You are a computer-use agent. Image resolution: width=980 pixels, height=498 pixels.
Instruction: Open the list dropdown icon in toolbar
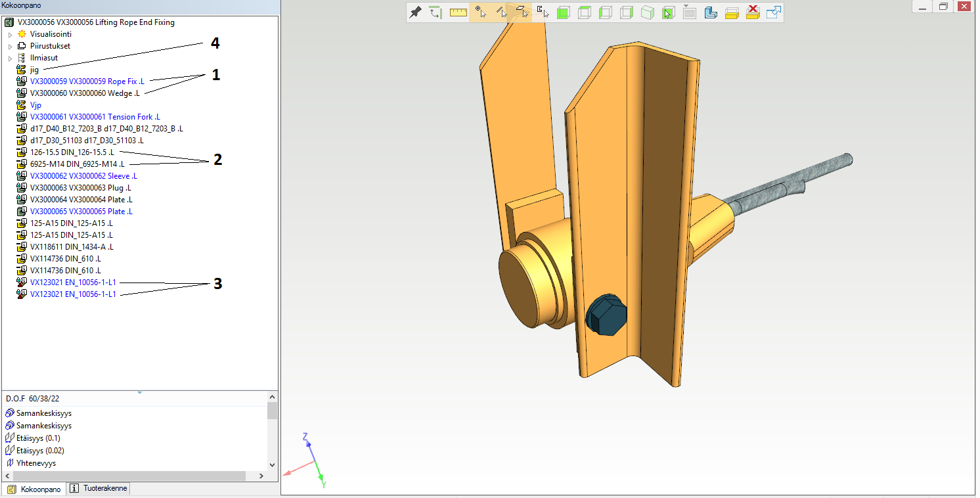click(x=689, y=12)
